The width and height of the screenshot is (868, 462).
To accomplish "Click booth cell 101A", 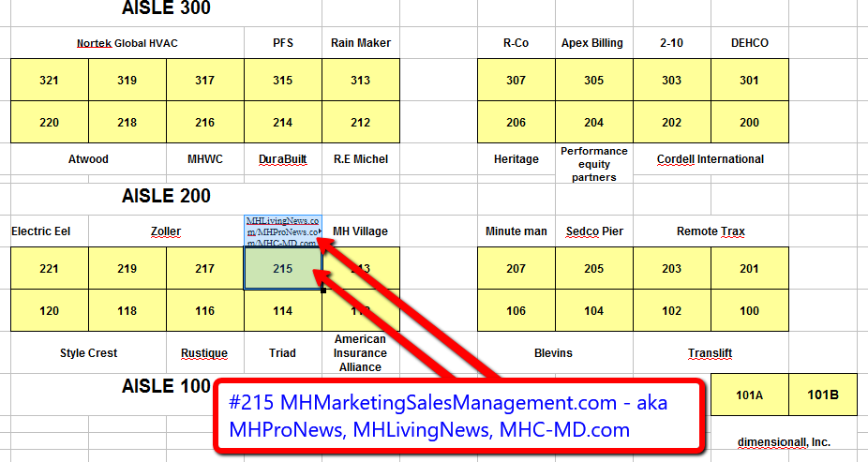I will coord(749,395).
